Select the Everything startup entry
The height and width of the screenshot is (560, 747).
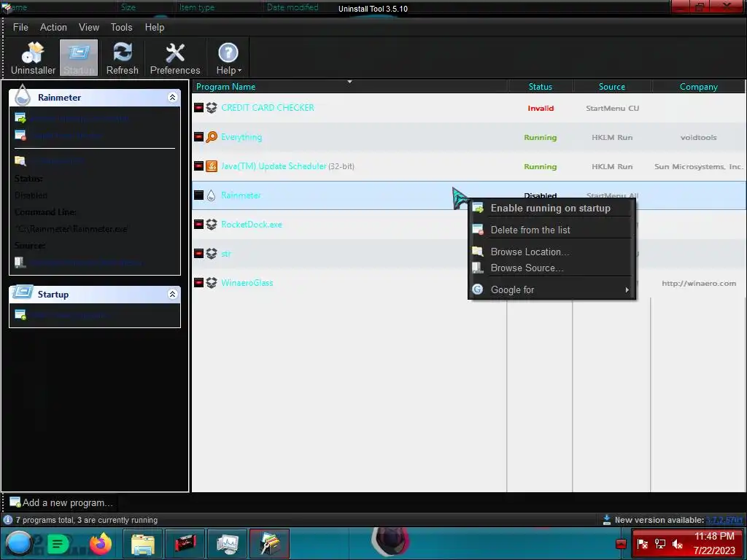coord(469,137)
